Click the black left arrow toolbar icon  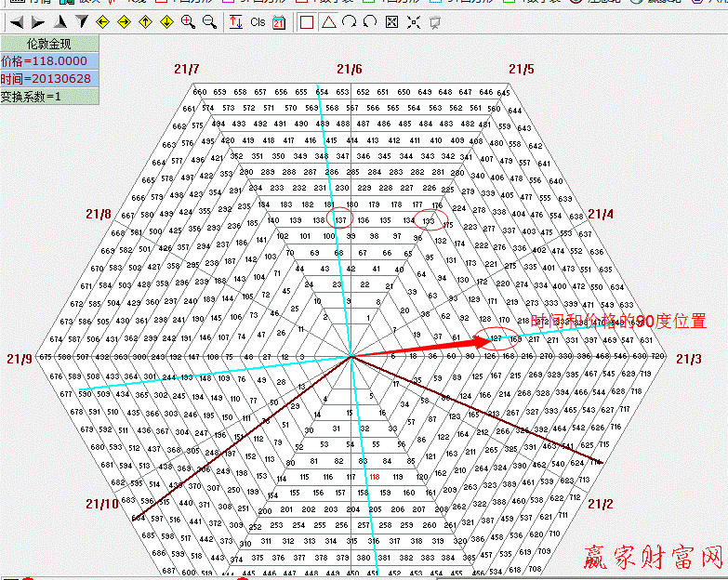pos(16,21)
